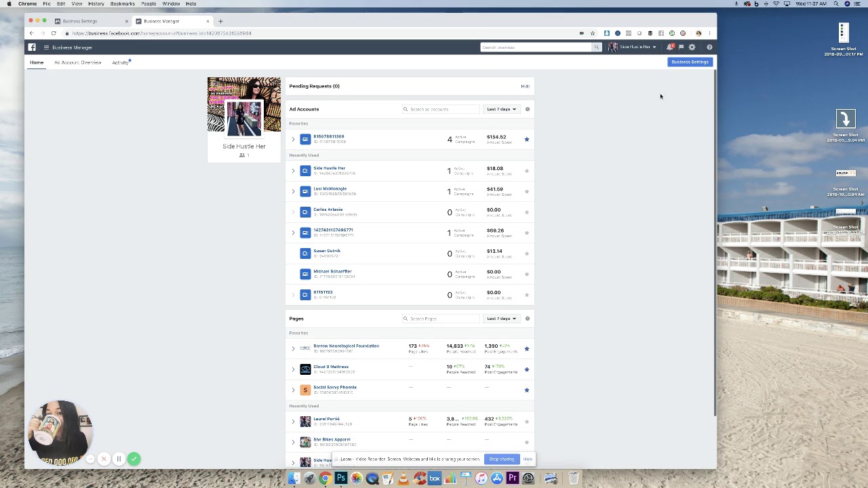Favorite the Michael Schaeffler ad account star
This screenshot has width=868, height=488.
click(x=527, y=274)
